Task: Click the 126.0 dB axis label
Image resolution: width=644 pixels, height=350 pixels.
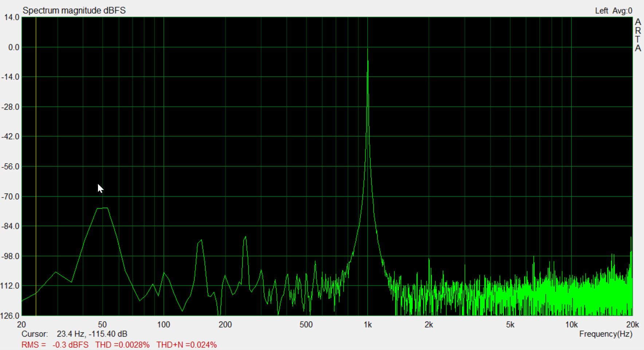Action: [11, 316]
